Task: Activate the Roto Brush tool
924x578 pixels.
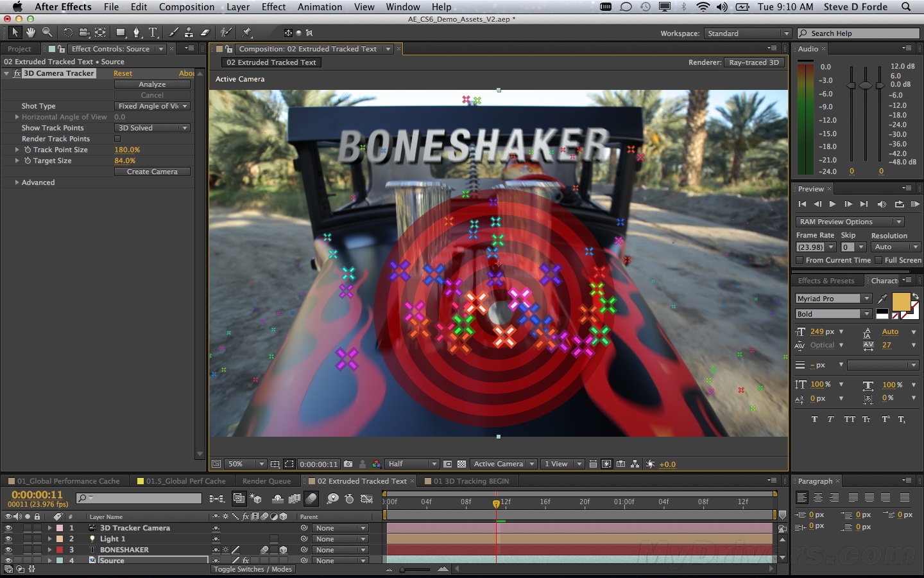Action: point(225,32)
